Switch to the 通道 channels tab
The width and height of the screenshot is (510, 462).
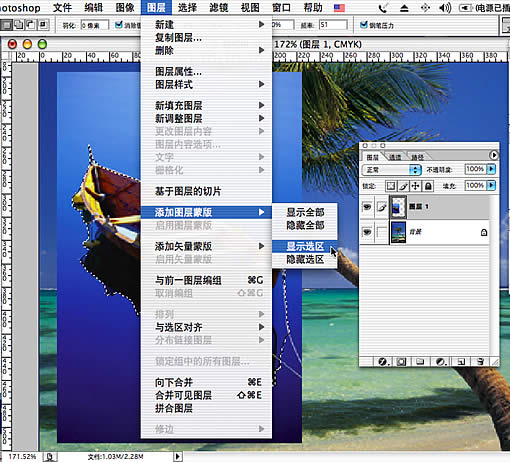[395, 157]
